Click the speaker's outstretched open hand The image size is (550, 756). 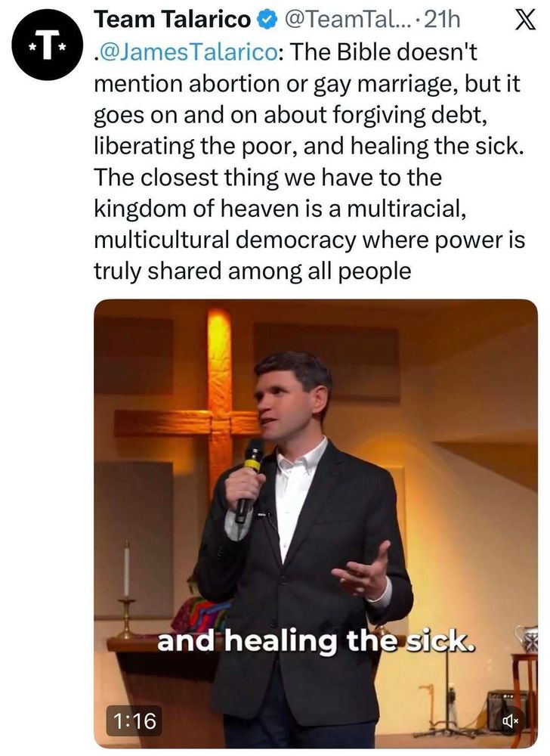click(x=362, y=570)
